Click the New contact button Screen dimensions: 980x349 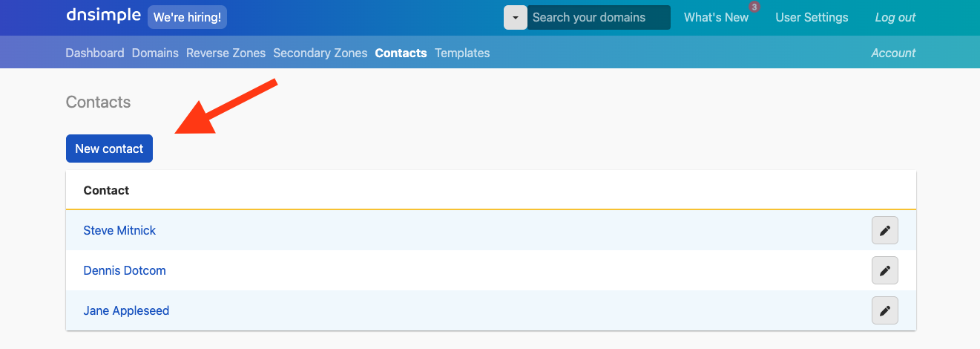[x=109, y=149]
